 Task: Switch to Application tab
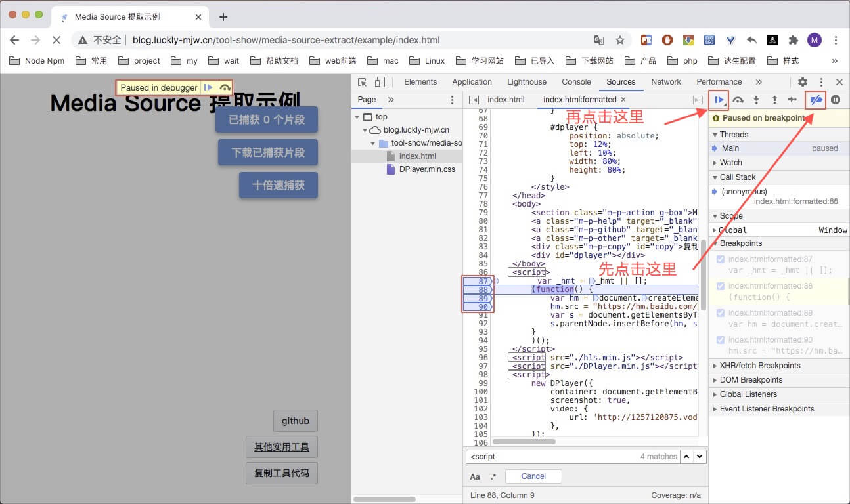pyautogui.click(x=472, y=82)
